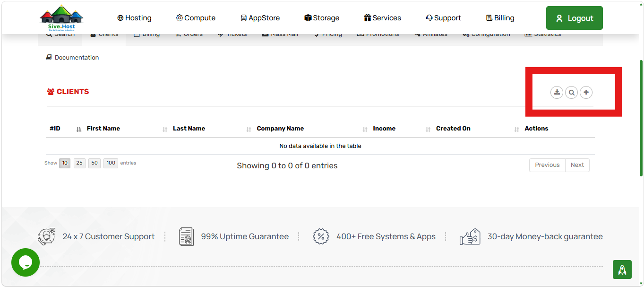Click the 400+ Free Systems percent badge icon
Screen dimensions: 644x287
tap(321, 236)
